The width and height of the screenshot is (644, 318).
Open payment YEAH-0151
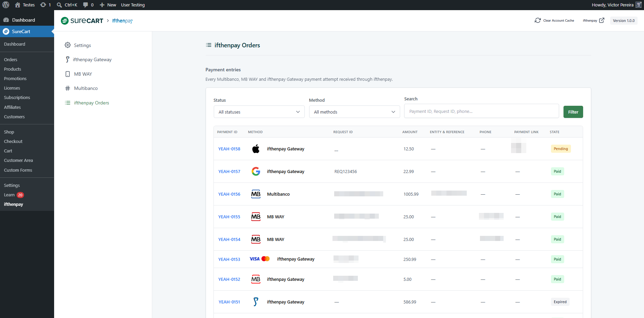(229, 302)
